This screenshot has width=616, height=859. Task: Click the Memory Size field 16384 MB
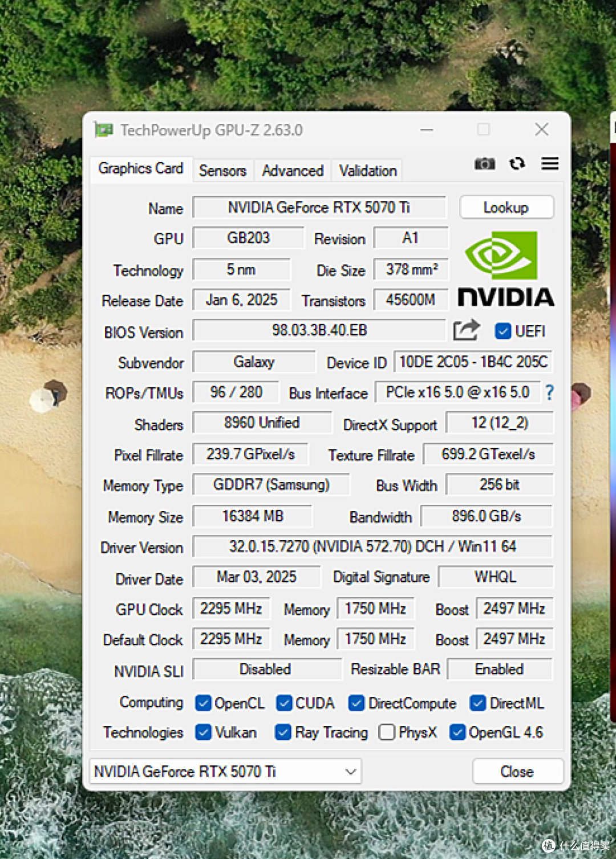pos(252,516)
